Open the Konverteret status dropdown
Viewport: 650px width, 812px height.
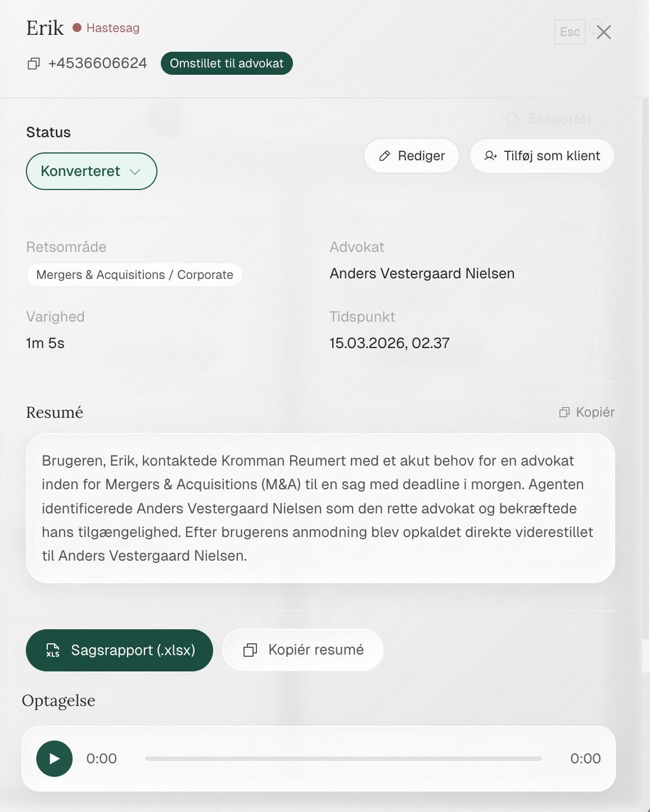[91, 172]
